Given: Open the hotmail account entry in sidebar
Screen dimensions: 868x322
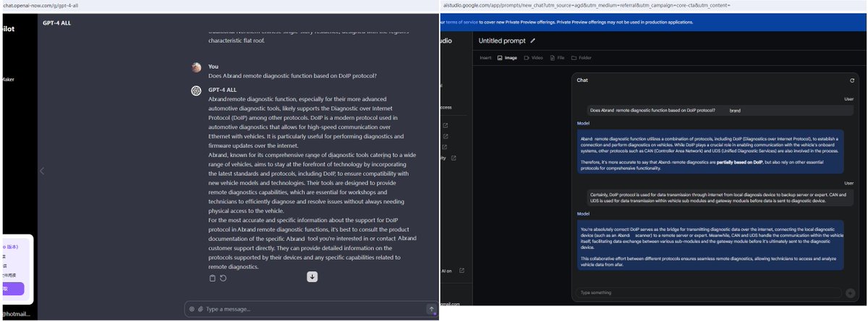Looking at the screenshot, I should click(x=16, y=314).
